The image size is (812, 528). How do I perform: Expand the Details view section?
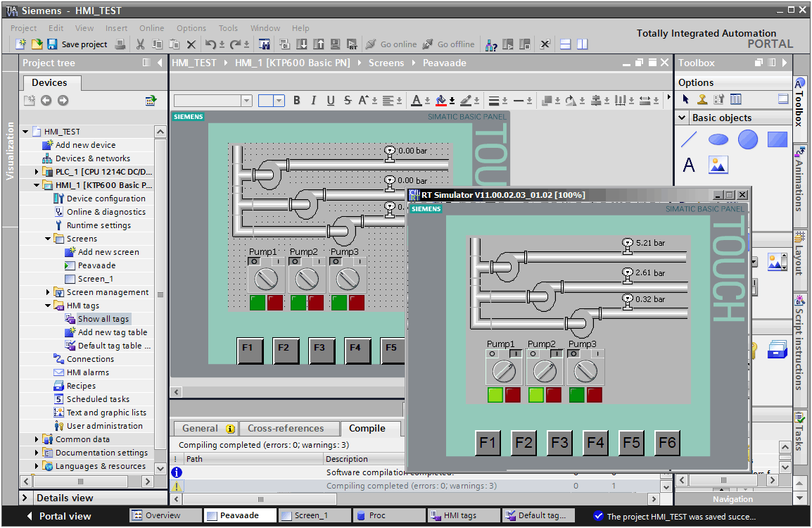pyautogui.click(x=25, y=498)
